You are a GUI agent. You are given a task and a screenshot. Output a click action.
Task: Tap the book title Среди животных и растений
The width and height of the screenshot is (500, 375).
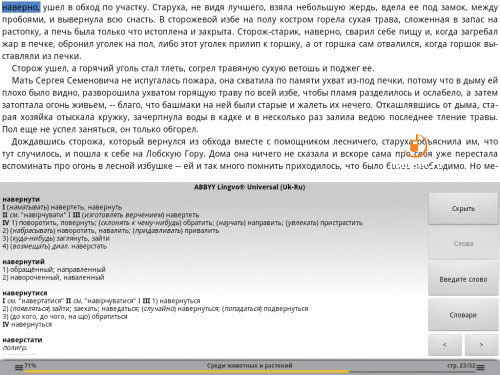pos(249,365)
